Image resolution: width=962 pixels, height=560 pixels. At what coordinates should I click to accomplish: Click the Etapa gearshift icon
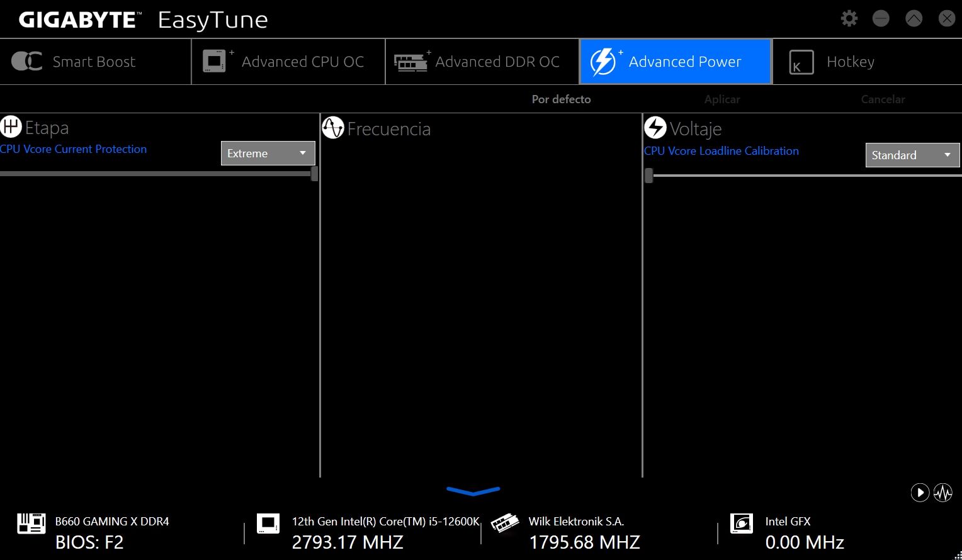point(11,126)
